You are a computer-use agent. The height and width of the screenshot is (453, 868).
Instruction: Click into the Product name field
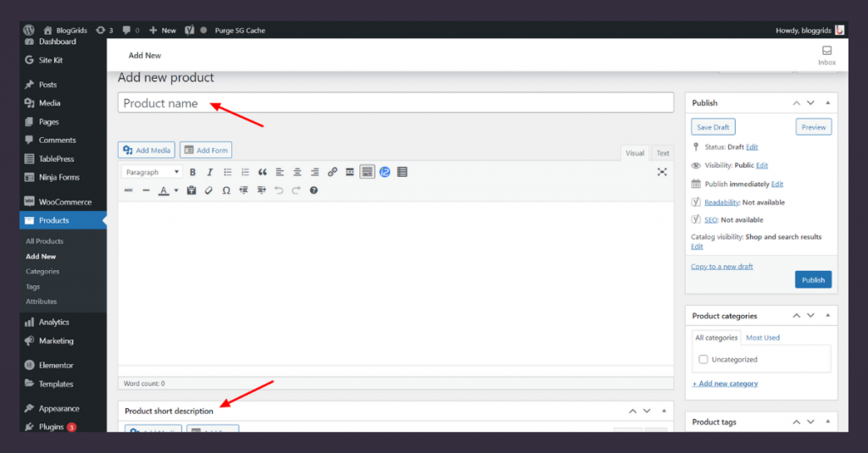(396, 103)
